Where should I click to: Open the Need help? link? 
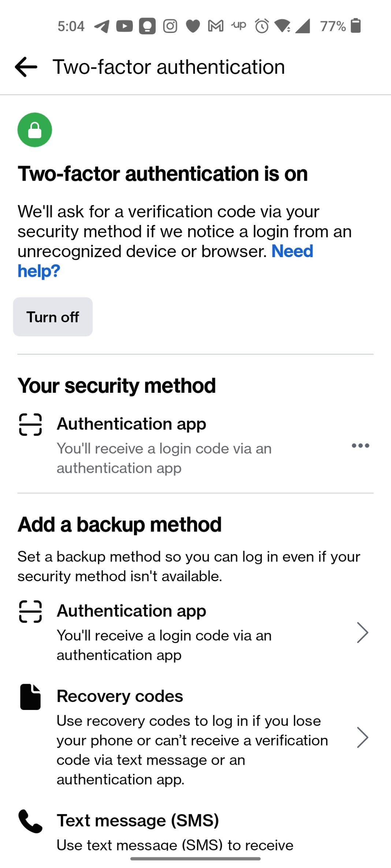(291, 251)
